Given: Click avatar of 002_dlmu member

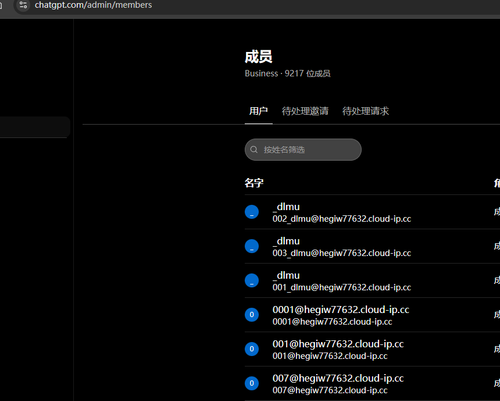Looking at the screenshot, I should click(x=252, y=212).
